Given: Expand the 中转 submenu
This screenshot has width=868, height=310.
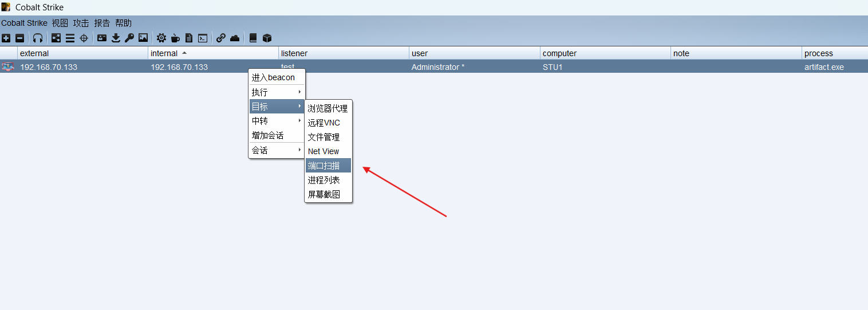Looking at the screenshot, I should click(277, 121).
